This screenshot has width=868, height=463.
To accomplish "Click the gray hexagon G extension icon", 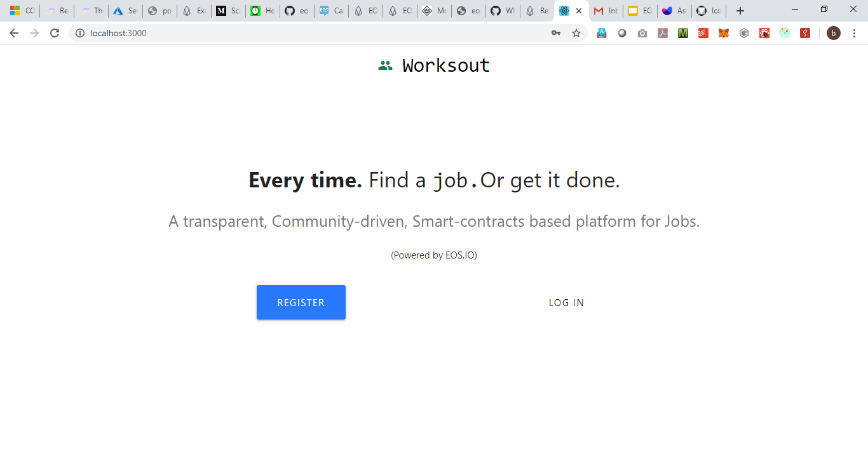I will click(x=744, y=33).
